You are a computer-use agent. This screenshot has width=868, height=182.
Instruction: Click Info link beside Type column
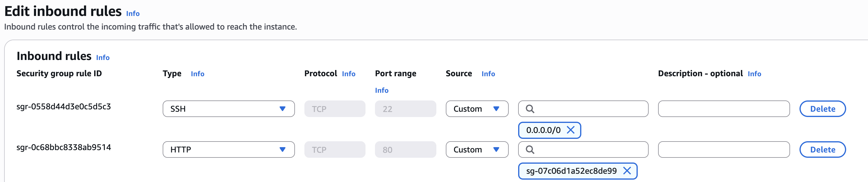pos(198,74)
